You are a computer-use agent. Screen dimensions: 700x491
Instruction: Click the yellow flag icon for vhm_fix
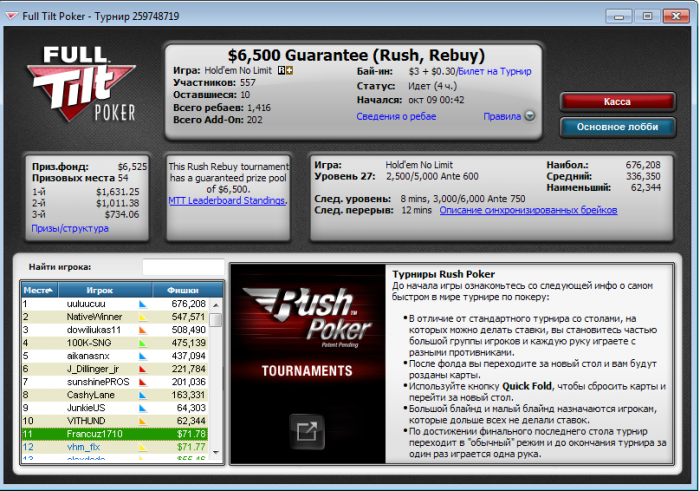coord(143,447)
